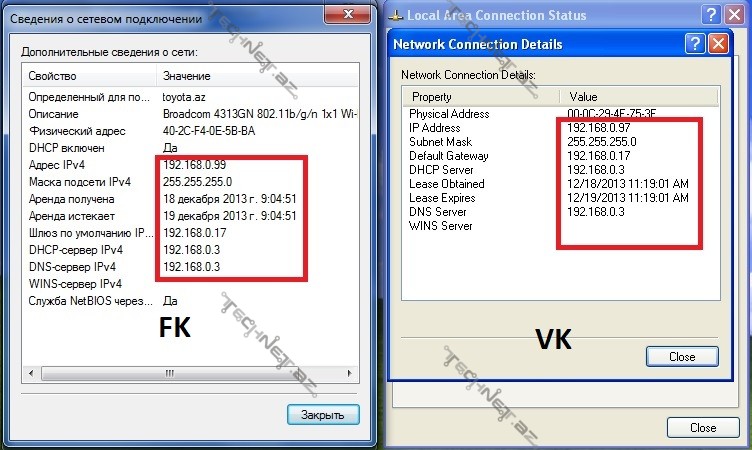Viewport: 752px width, 450px height.
Task: Click the 12/19/2013 11:19:01 AM value
Action: pos(628,198)
